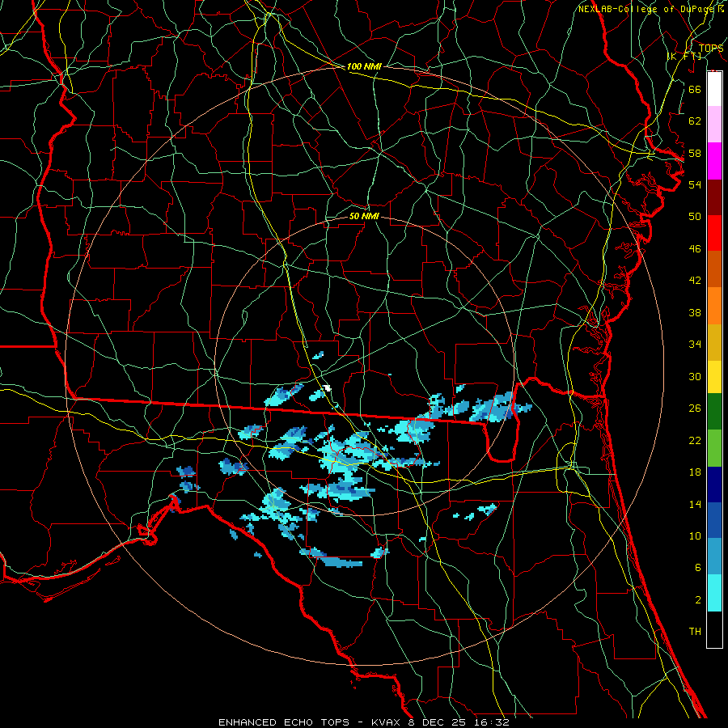Click the '46' legend value
The width and height of the screenshot is (728, 728).
pos(695,248)
